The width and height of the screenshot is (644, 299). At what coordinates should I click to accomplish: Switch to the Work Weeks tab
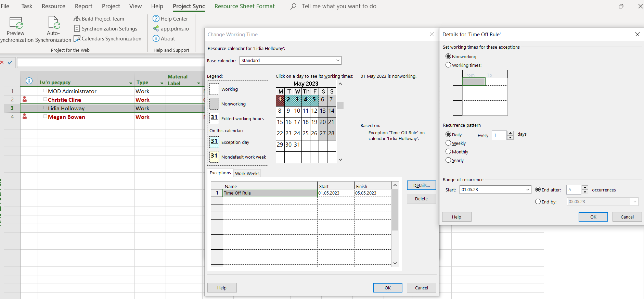click(247, 173)
